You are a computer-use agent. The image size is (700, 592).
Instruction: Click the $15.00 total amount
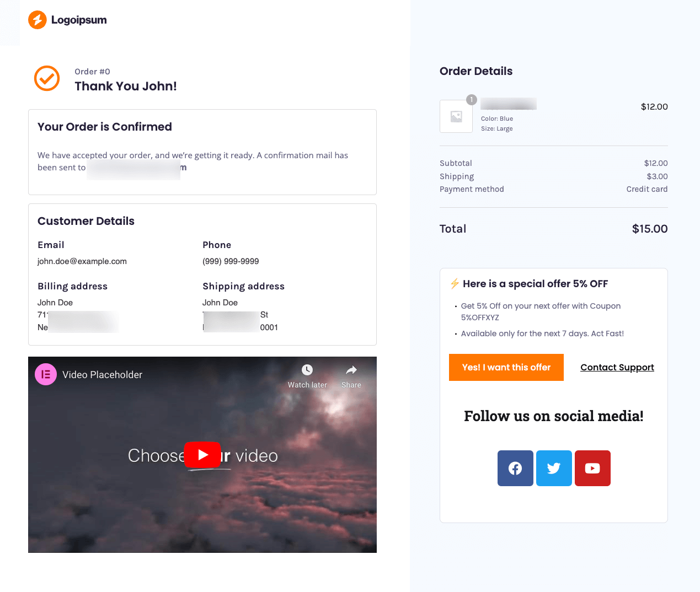(650, 229)
